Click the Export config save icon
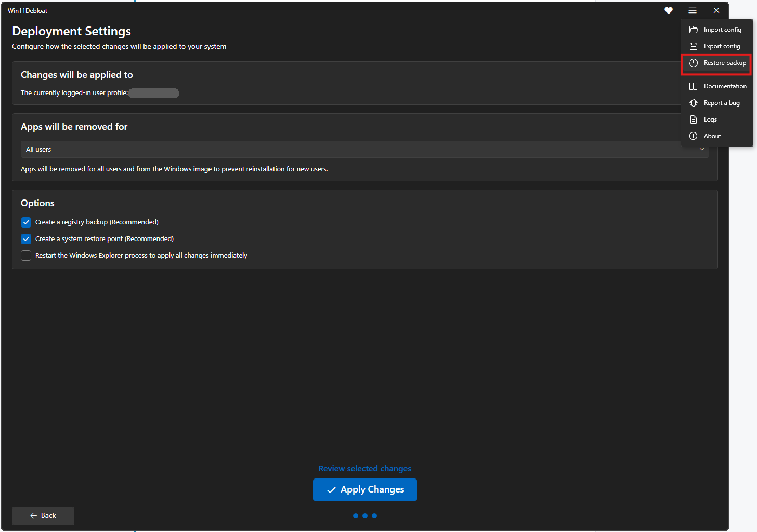This screenshot has width=757, height=532. click(x=694, y=46)
